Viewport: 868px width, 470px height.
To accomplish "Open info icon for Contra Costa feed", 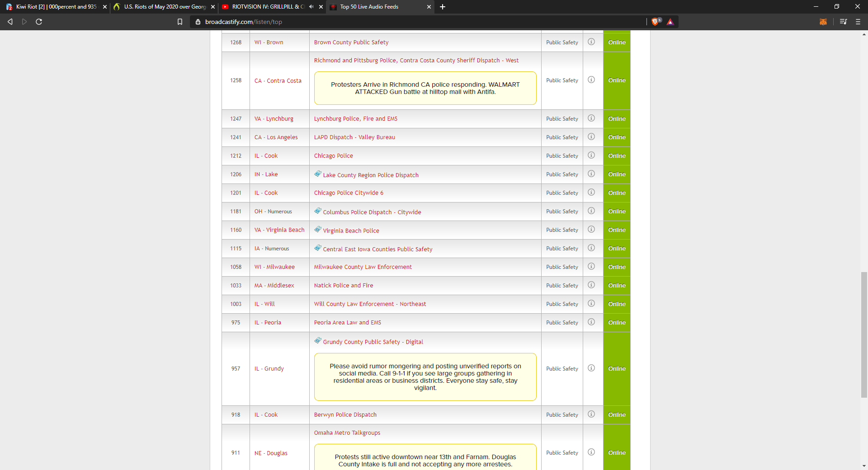I will click(591, 80).
